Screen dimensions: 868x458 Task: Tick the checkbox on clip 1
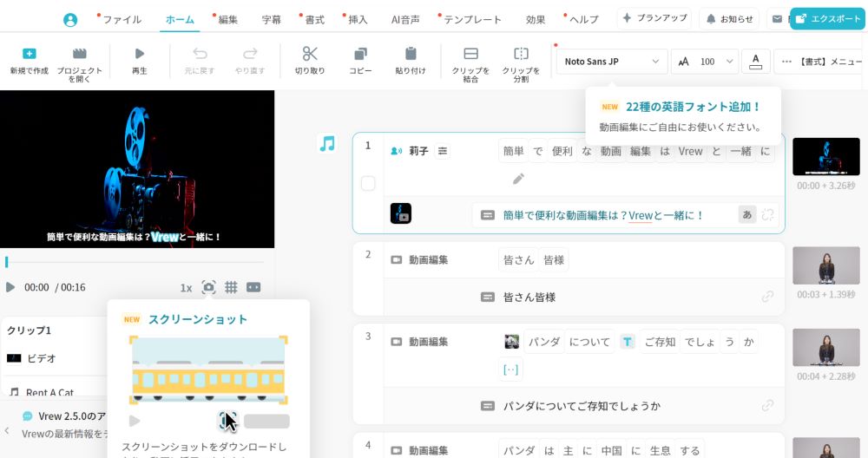pyautogui.click(x=368, y=183)
